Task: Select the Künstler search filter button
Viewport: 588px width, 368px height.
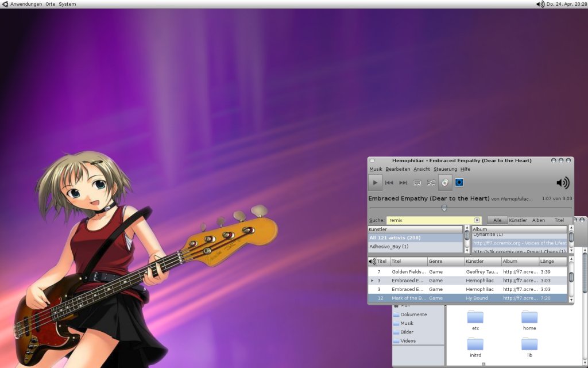Action: click(x=518, y=220)
